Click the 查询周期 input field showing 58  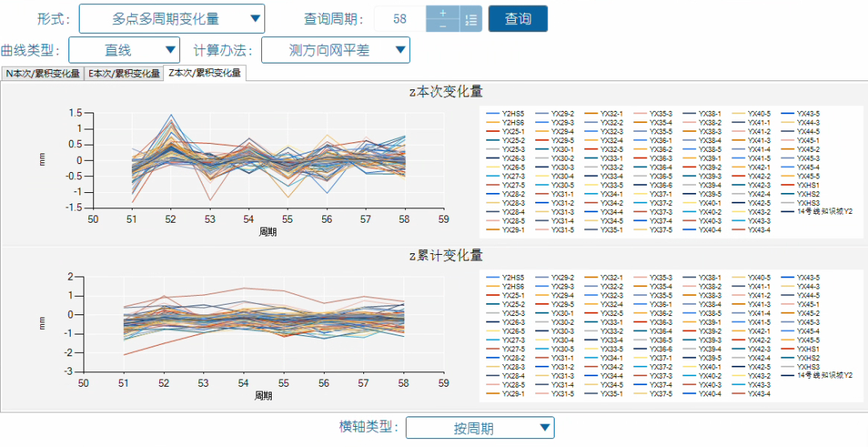400,19
